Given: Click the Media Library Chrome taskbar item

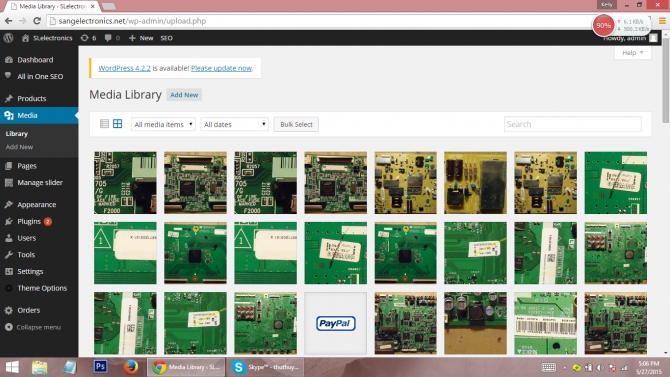Looking at the screenshot, I should pyautogui.click(x=186, y=367).
